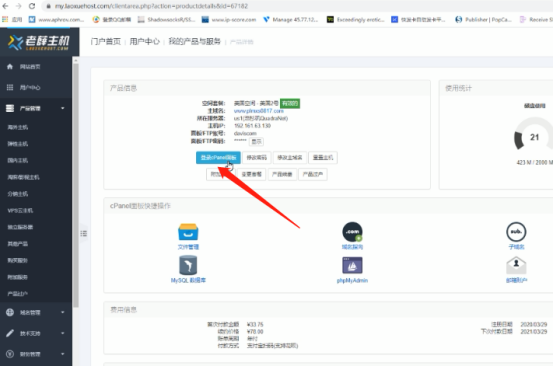Reload the page with the refresh icon
The height and width of the screenshot is (367, 554).
(32, 6)
